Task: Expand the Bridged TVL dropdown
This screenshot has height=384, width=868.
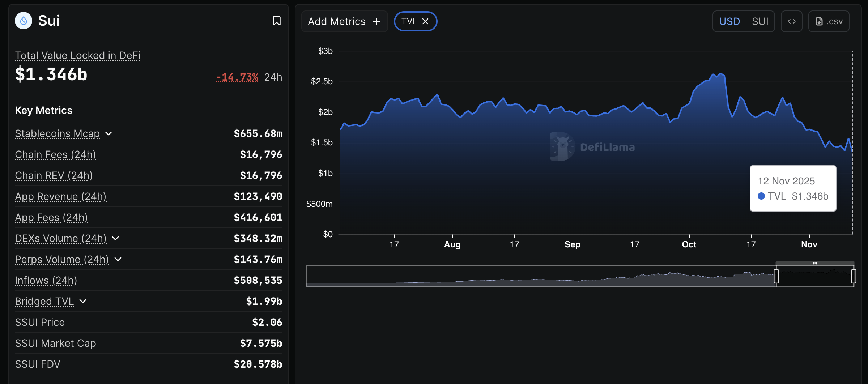Action: (84, 301)
